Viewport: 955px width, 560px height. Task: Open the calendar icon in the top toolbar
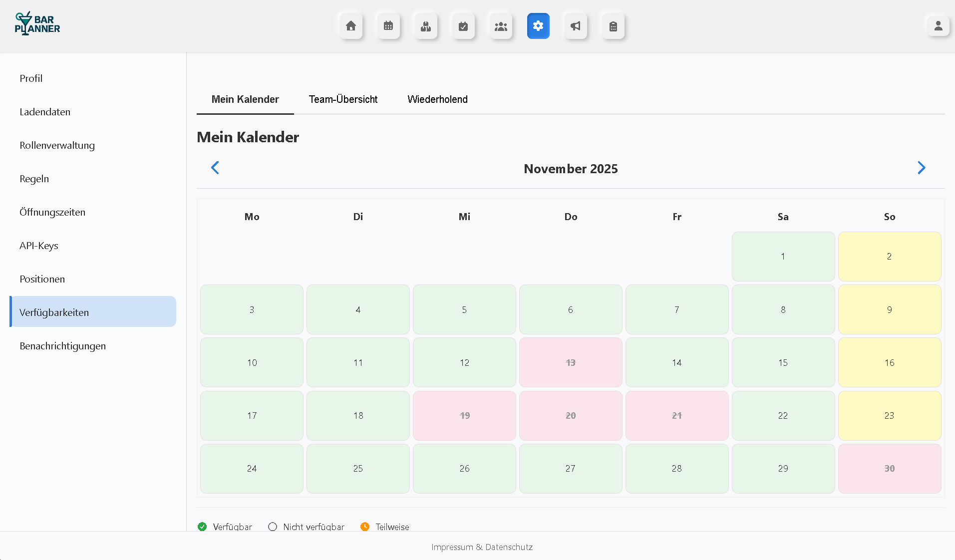[x=388, y=26]
